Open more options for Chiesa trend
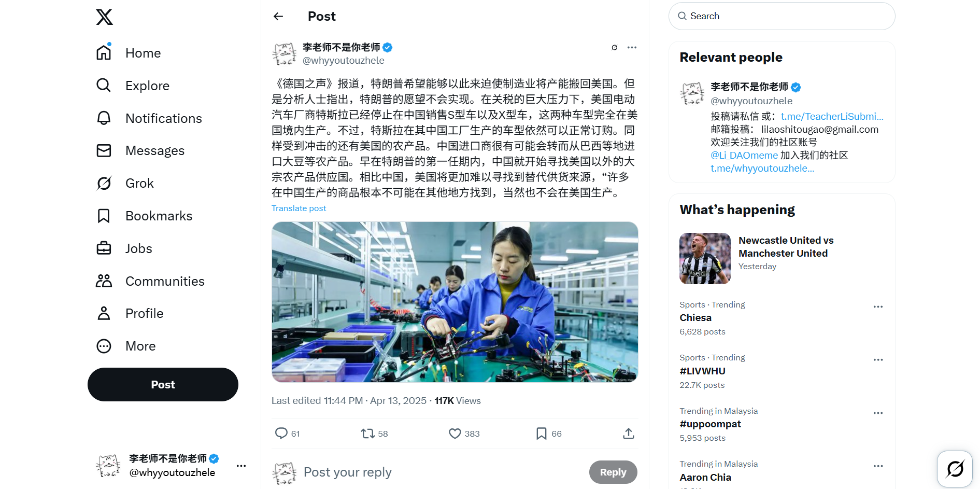Image resolution: width=980 pixels, height=489 pixels. coord(878,307)
